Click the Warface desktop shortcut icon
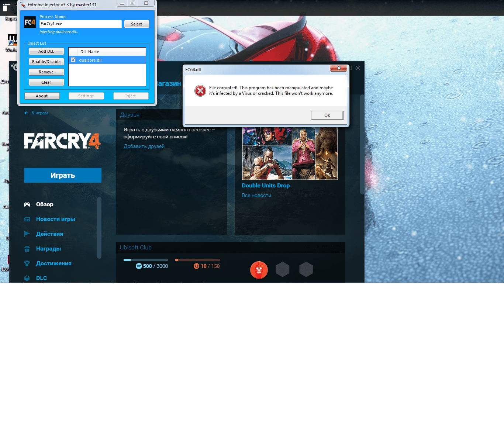 point(12,40)
